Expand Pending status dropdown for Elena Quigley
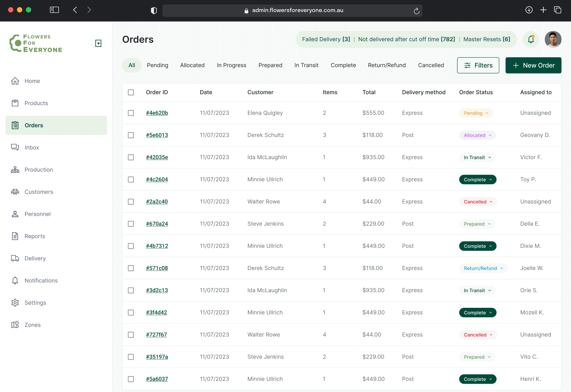Image resolution: width=571 pixels, height=392 pixels. [476, 113]
